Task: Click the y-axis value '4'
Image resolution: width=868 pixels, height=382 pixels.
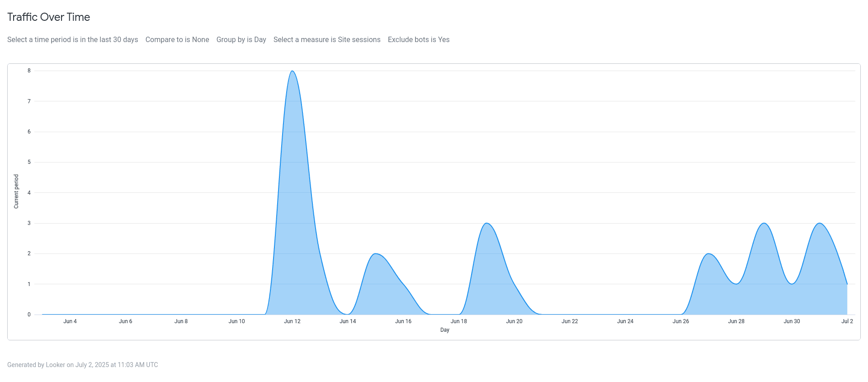Action: (29, 193)
